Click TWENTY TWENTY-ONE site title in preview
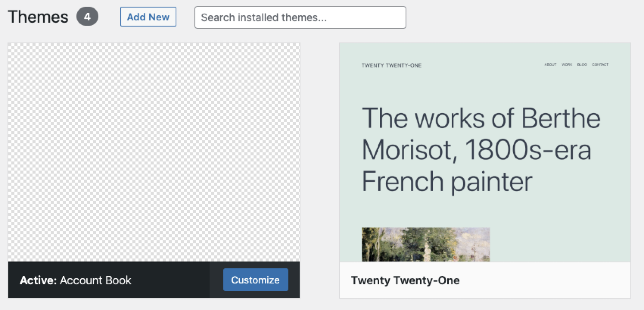Screen dimensions: 644x310 [x=391, y=65]
